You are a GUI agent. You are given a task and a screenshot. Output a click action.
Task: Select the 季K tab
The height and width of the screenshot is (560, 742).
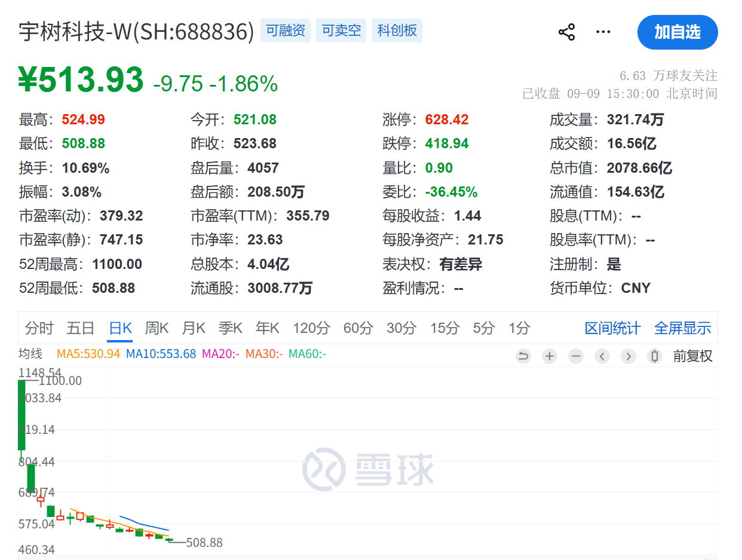point(231,328)
